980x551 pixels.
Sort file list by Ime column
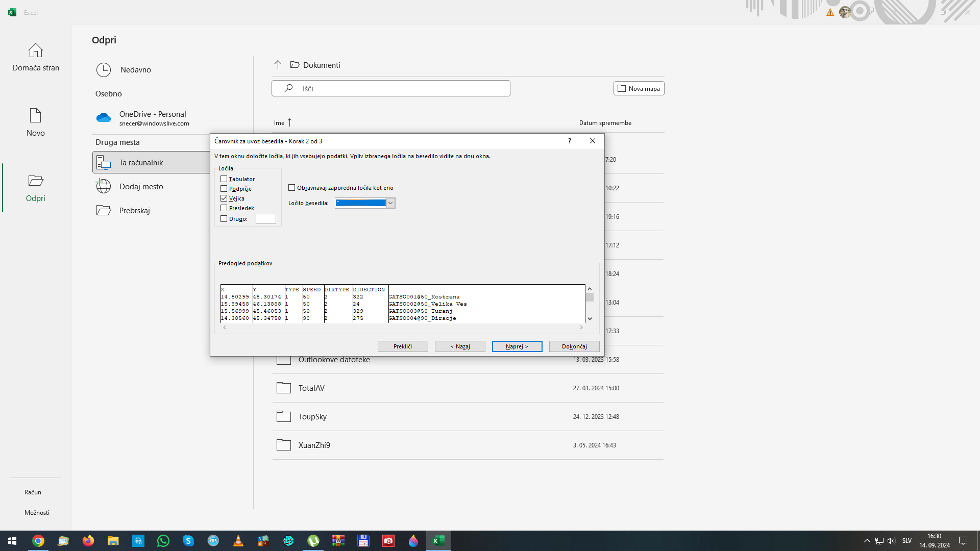[x=283, y=122]
